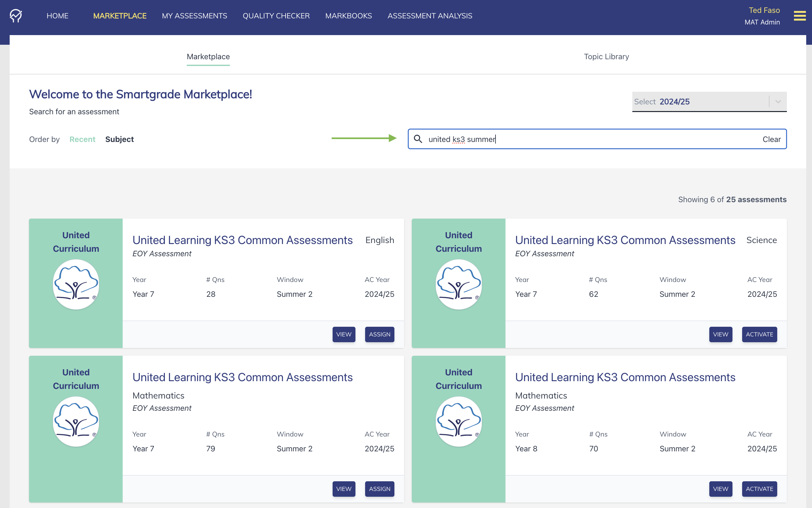Image resolution: width=812 pixels, height=508 pixels.
Task: Select the Marketplace sub-tab
Action: [x=208, y=56]
